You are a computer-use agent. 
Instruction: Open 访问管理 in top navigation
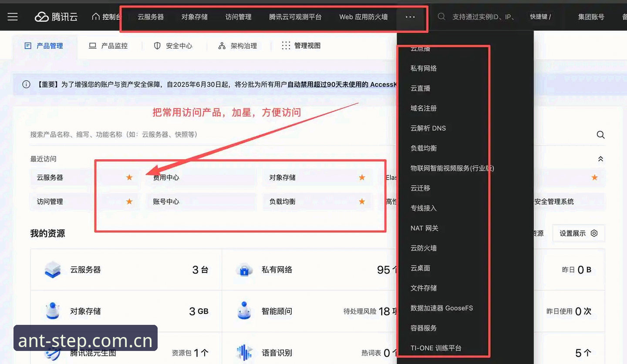click(239, 17)
